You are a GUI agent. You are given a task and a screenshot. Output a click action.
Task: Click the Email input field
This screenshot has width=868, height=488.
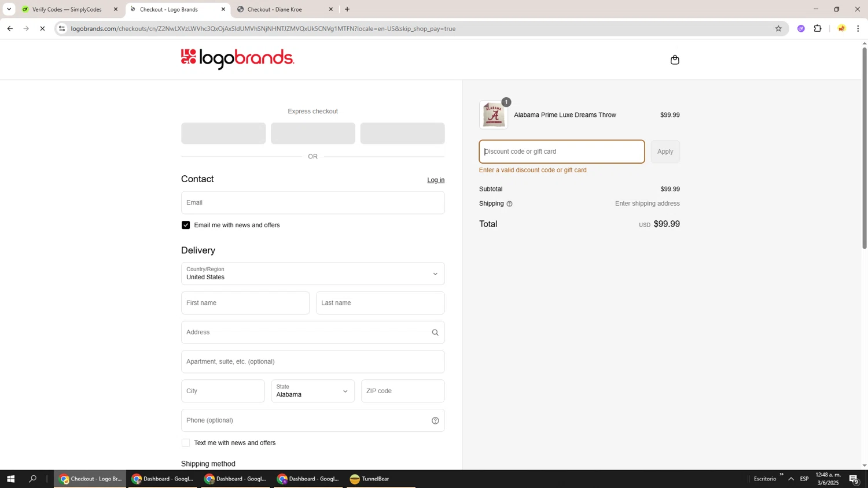click(x=312, y=202)
